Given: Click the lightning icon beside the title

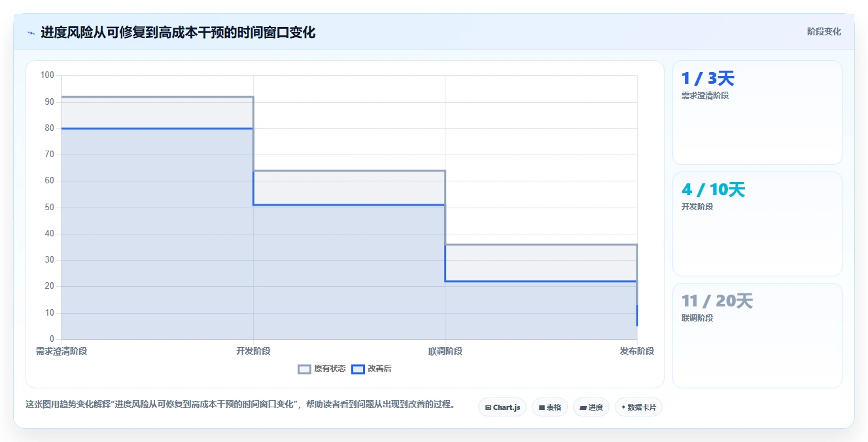Looking at the screenshot, I should (x=31, y=32).
